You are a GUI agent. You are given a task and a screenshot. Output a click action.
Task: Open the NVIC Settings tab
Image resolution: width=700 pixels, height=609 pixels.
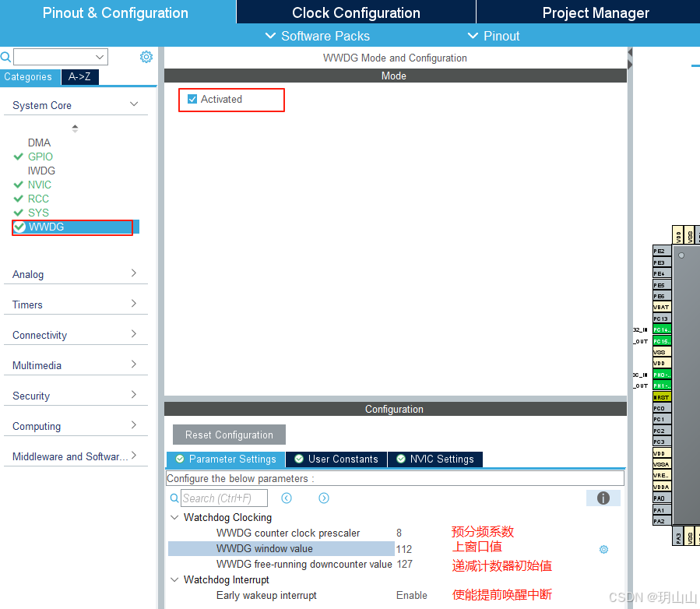tap(435, 459)
